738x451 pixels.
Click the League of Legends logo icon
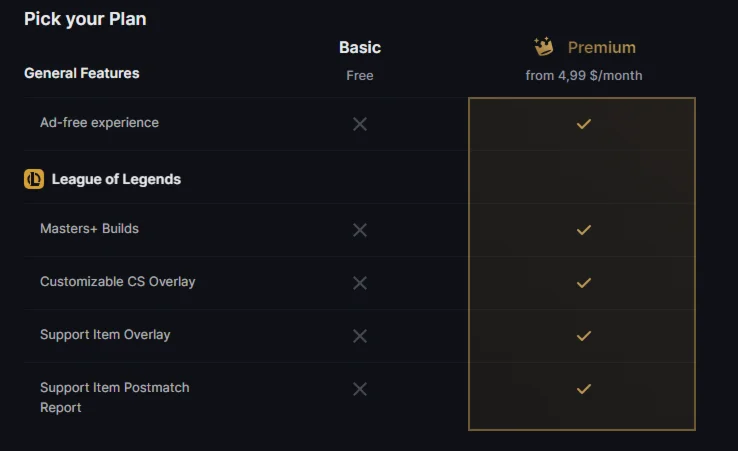34,179
